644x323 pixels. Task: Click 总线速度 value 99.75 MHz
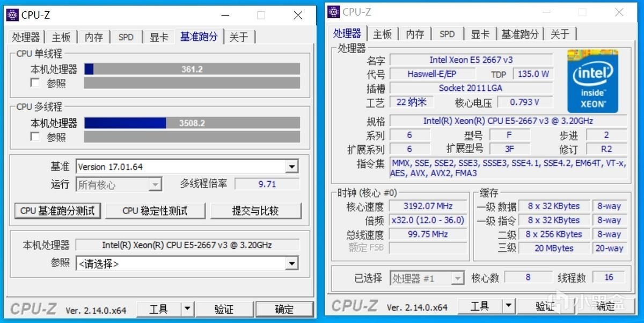(427, 234)
